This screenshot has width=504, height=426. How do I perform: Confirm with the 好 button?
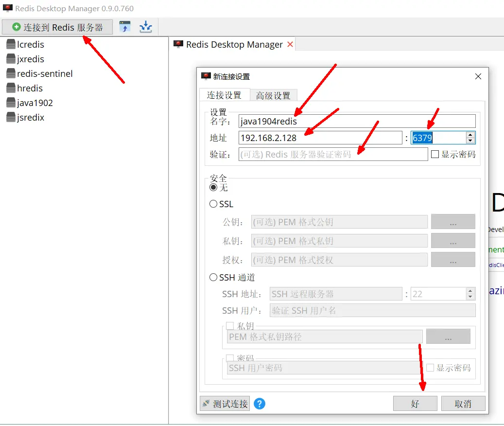pos(415,404)
